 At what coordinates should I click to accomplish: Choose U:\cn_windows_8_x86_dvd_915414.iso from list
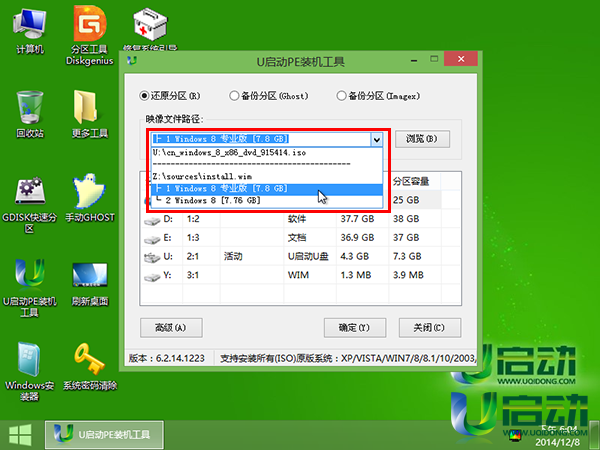pyautogui.click(x=267, y=152)
